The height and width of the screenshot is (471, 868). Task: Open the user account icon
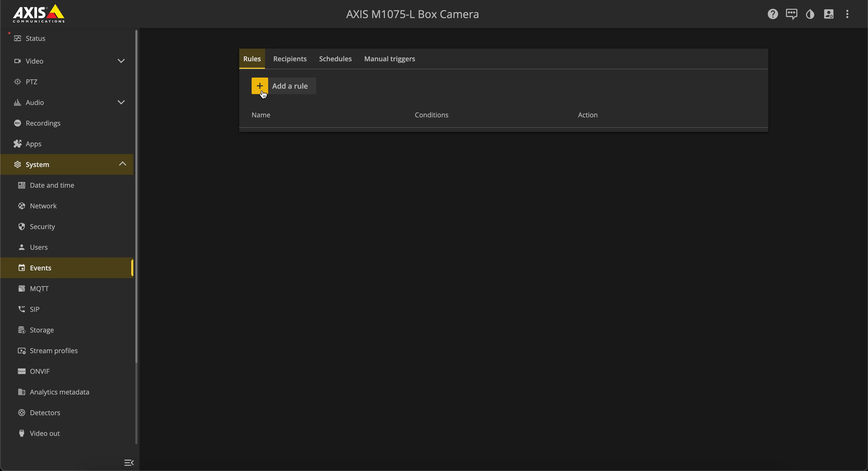coord(828,14)
